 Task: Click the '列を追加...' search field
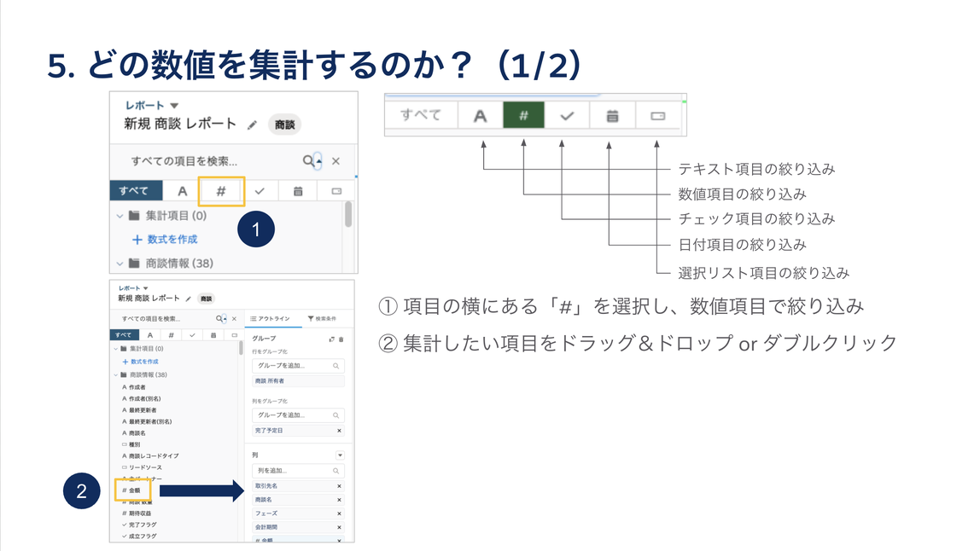[298, 471]
